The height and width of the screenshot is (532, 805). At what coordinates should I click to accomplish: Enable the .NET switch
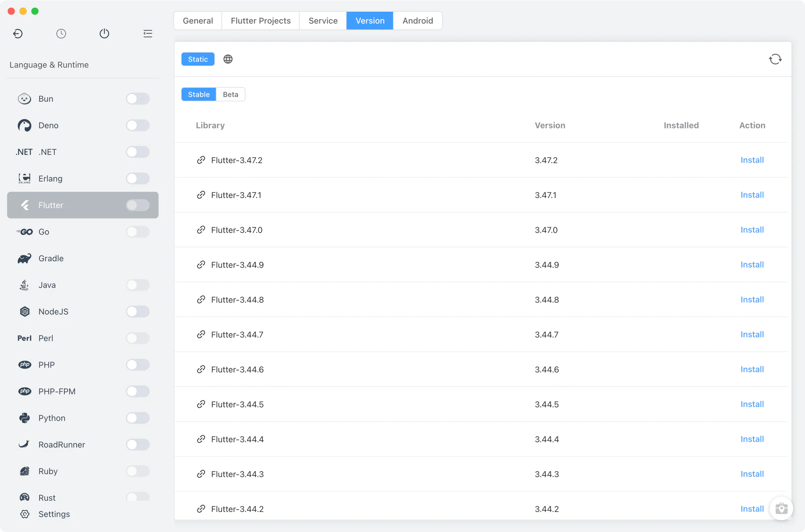[x=138, y=152]
